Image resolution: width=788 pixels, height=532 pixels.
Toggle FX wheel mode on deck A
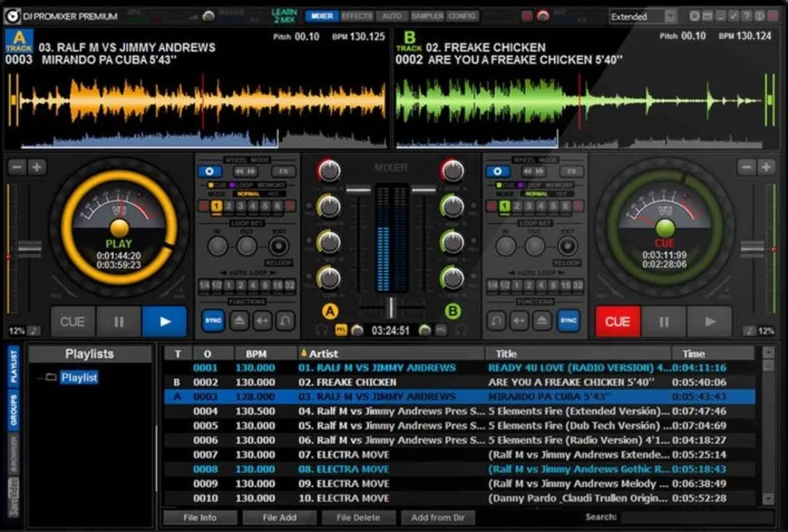coord(283,172)
